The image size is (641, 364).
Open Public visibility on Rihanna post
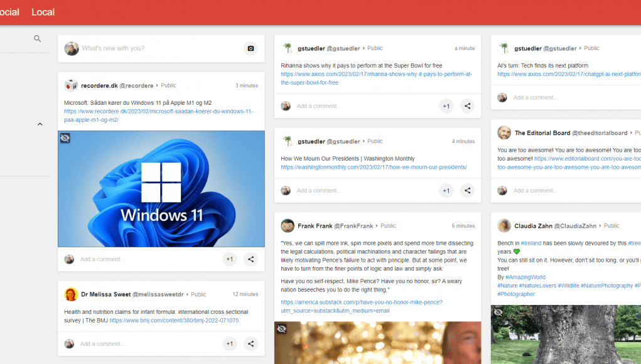click(375, 48)
